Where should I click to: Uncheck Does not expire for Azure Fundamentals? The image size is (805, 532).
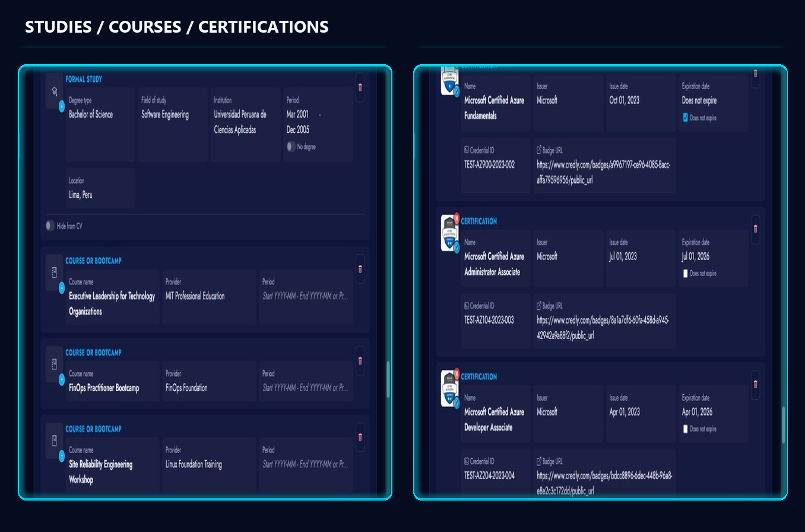(686, 118)
